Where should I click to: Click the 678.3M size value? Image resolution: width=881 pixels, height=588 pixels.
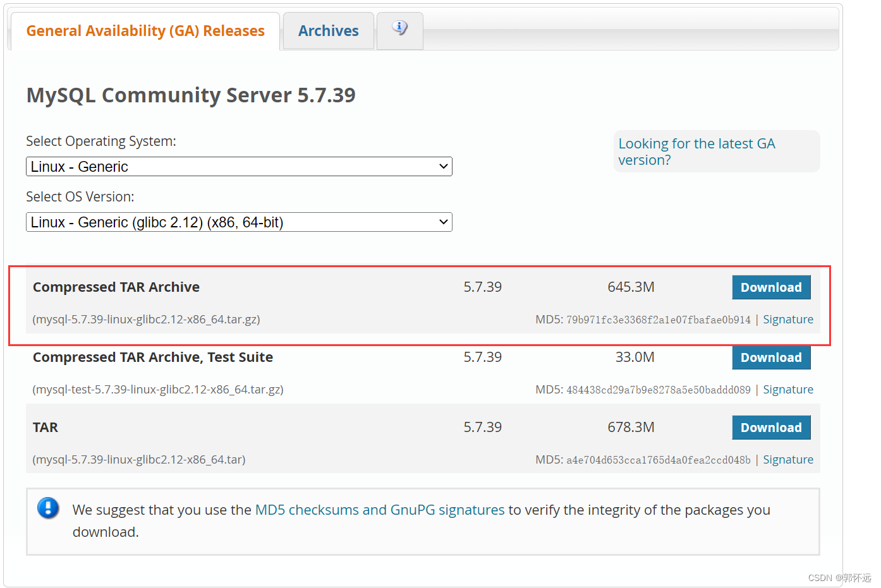click(x=631, y=428)
